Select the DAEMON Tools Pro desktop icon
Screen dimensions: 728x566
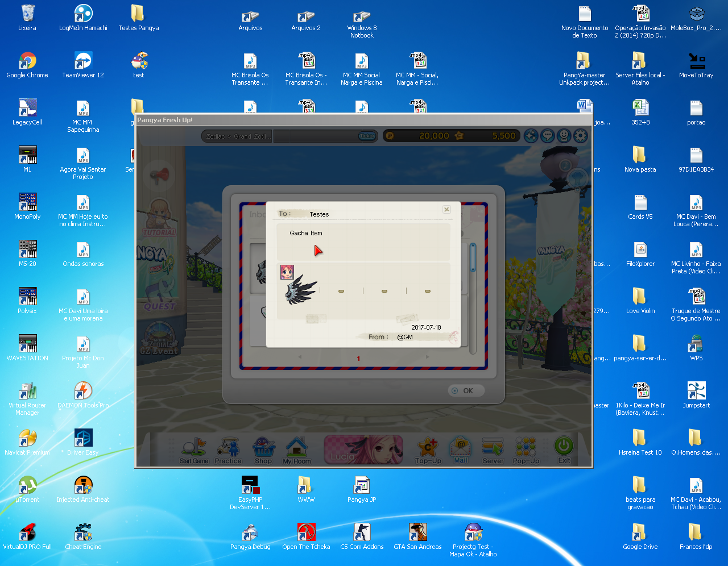click(83, 395)
